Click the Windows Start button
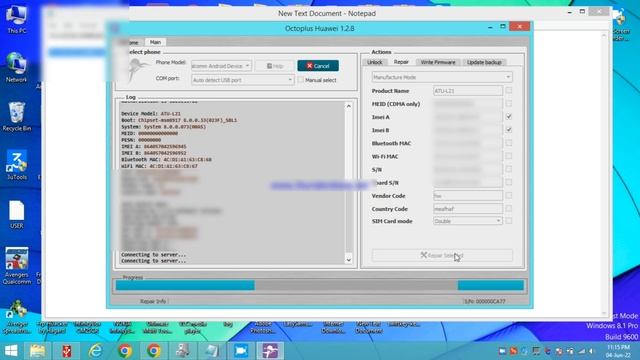640x360 pixels. [11, 351]
